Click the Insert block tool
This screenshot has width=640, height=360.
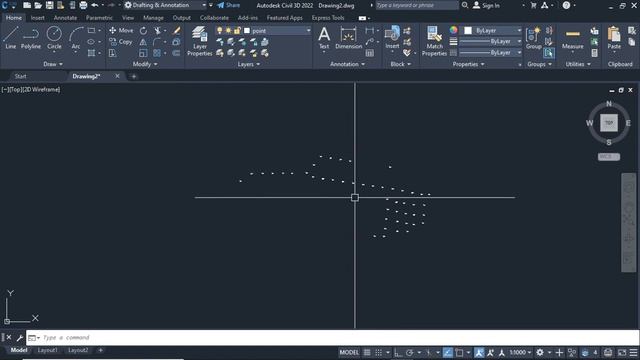point(392,38)
